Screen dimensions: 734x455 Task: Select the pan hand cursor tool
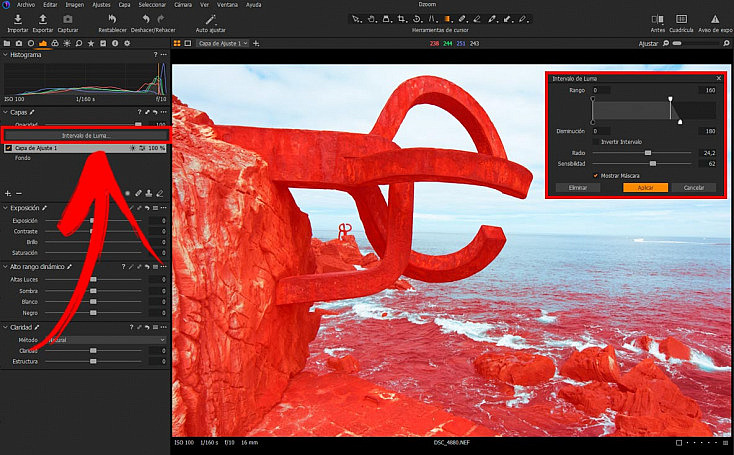pyautogui.click(x=371, y=19)
